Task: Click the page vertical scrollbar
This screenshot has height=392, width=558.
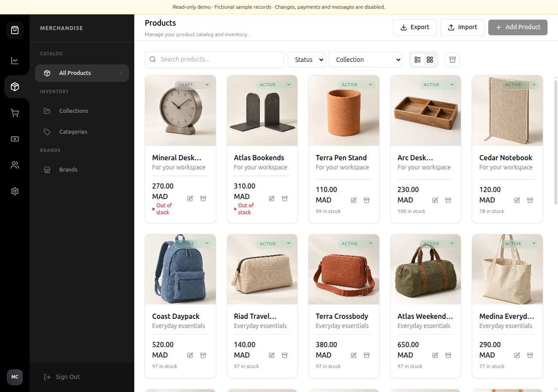Action: point(555,142)
